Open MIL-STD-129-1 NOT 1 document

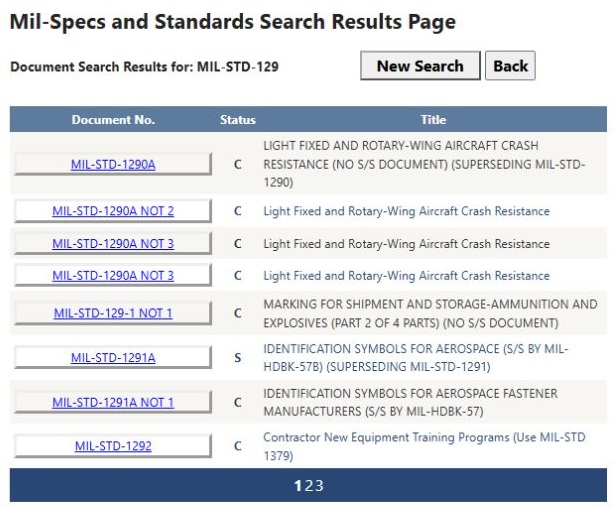coord(113,313)
